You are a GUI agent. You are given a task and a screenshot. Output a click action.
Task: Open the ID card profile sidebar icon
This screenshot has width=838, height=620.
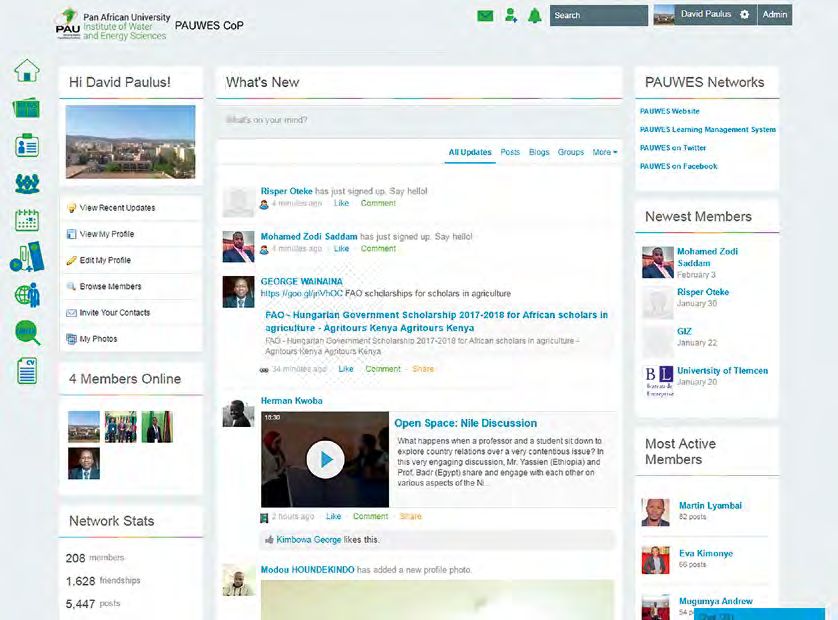click(x=27, y=145)
